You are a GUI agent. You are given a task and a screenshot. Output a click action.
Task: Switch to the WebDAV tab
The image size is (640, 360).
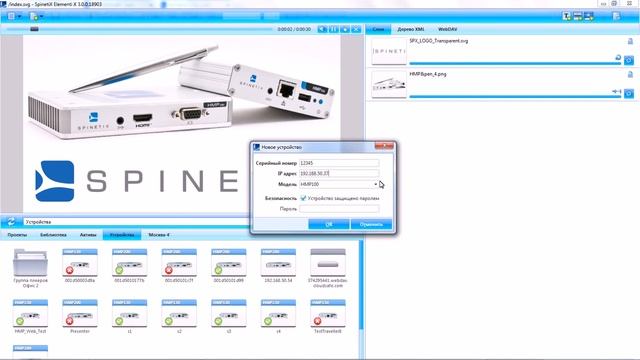[x=447, y=29]
